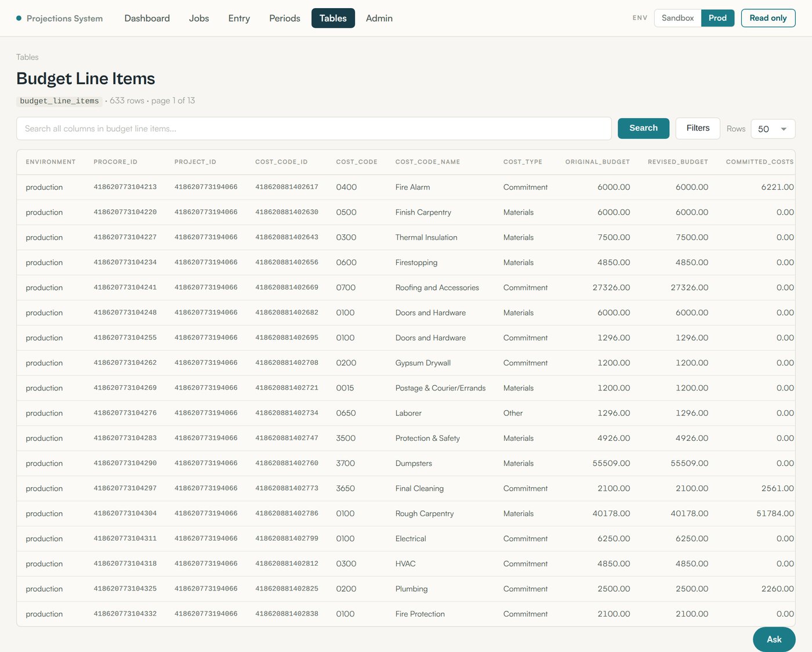The image size is (812, 652).
Task: Click the Tables breadcrumb
Action: (x=27, y=57)
